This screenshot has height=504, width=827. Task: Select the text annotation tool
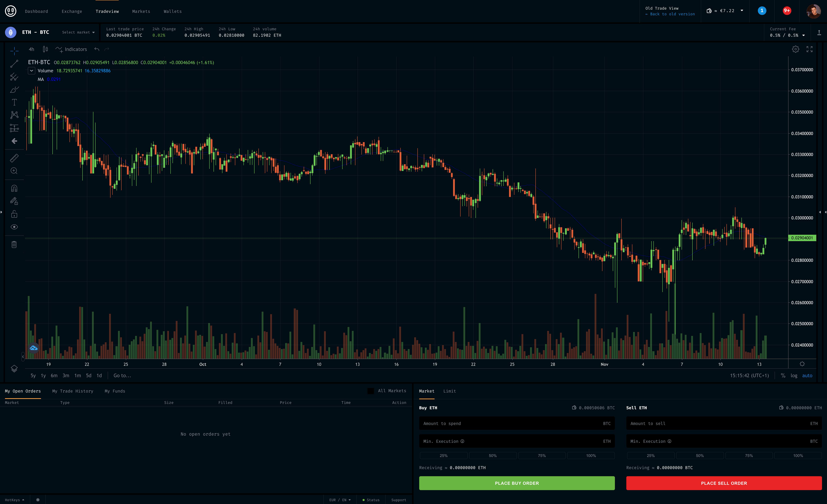pos(14,102)
